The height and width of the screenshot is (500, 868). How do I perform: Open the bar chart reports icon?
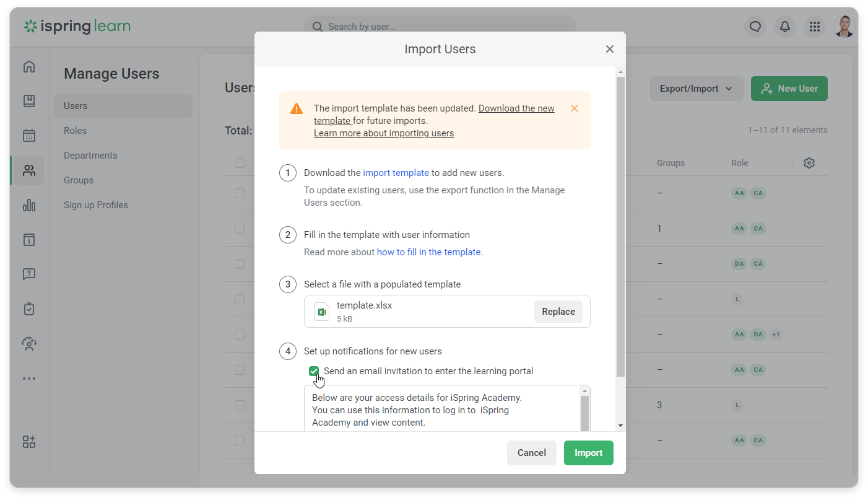[29, 205]
